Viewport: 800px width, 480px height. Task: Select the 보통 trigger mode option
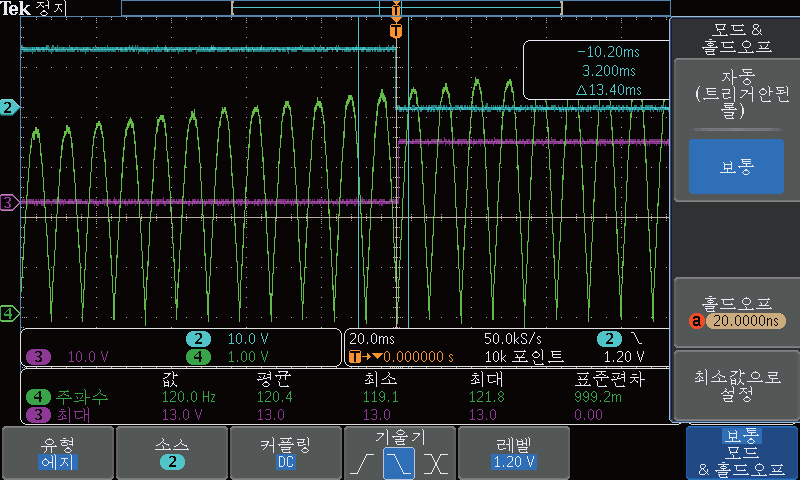pyautogui.click(x=735, y=167)
